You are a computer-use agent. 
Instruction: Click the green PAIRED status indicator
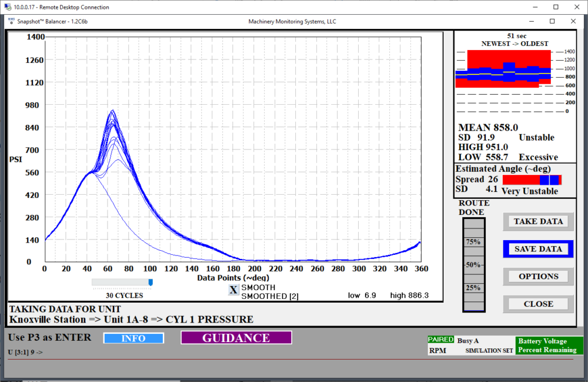440,340
